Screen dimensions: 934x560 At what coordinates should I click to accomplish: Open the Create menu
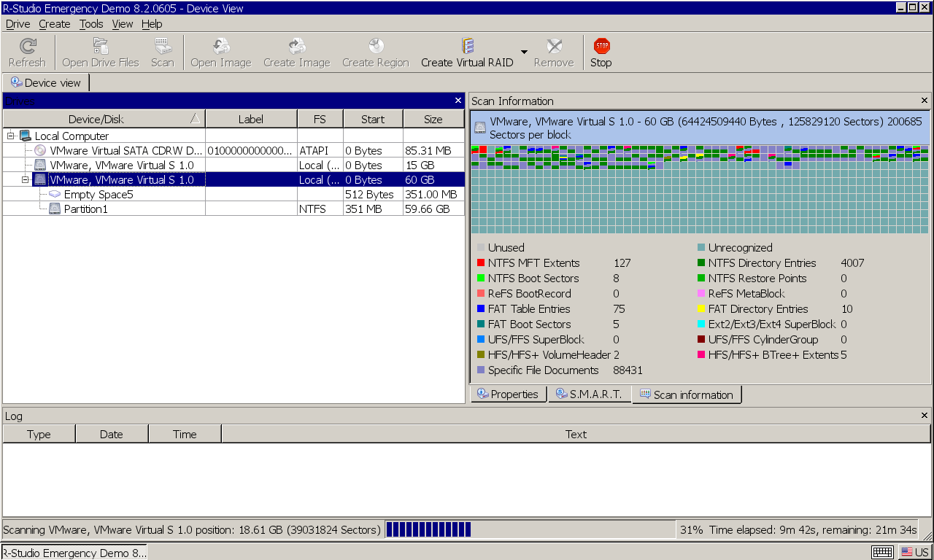tap(55, 24)
